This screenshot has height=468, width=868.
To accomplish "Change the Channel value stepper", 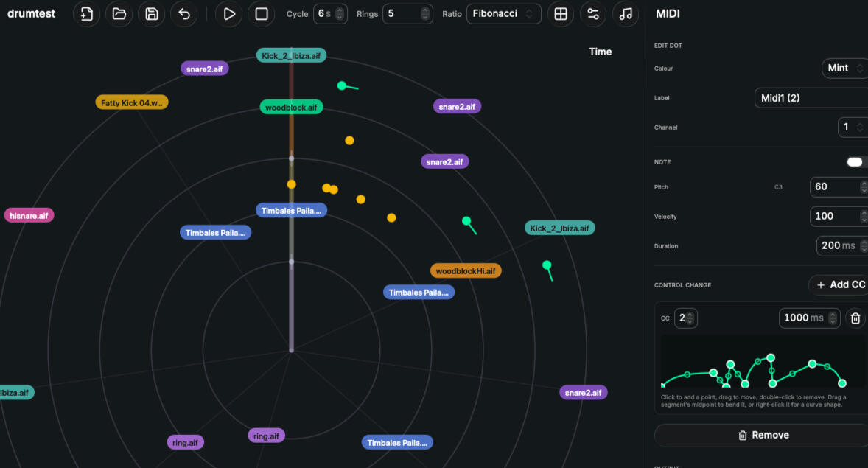I will click(x=859, y=128).
